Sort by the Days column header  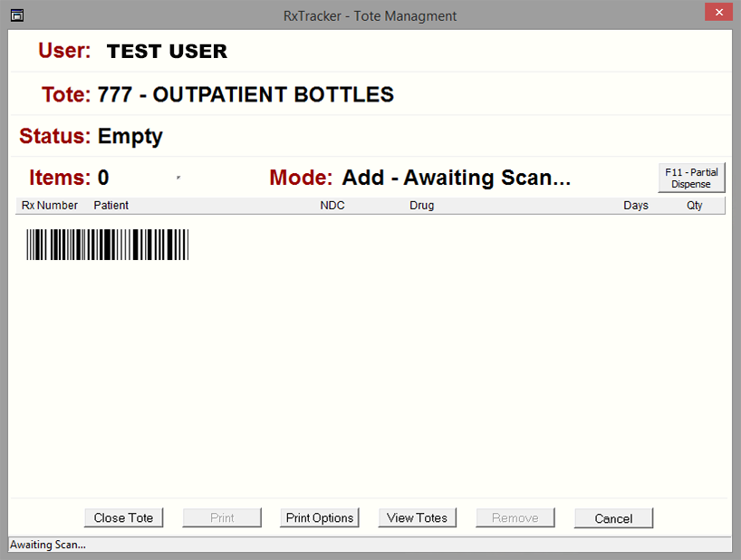(636, 206)
